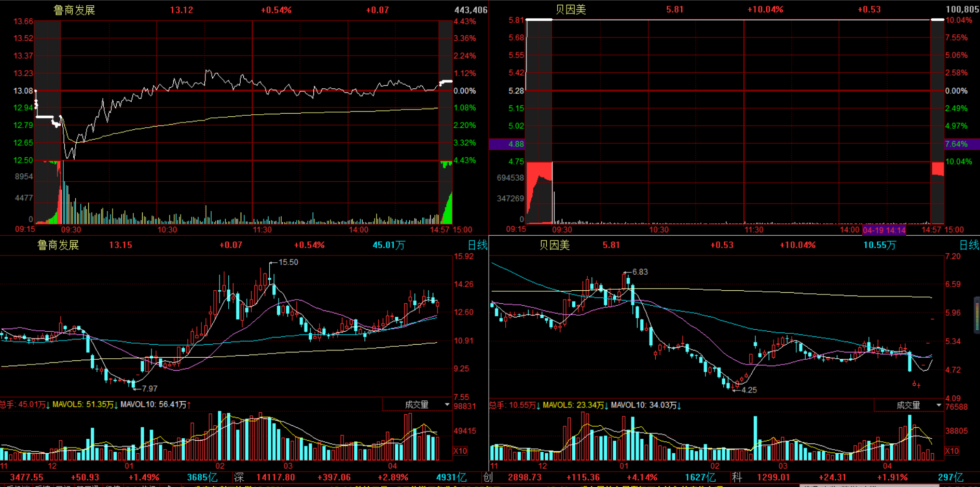Click the 10.55万 volume in 贝因美 daily header
980x487 pixels.
(x=880, y=245)
